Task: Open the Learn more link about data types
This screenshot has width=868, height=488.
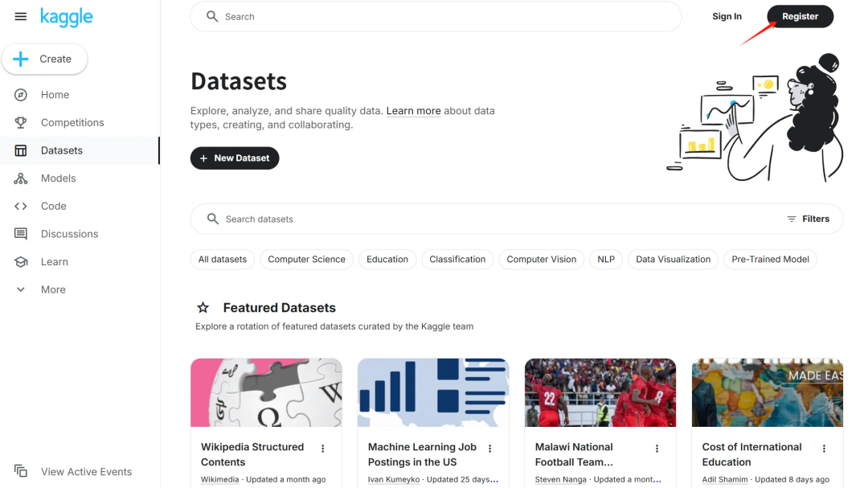Action: (413, 110)
